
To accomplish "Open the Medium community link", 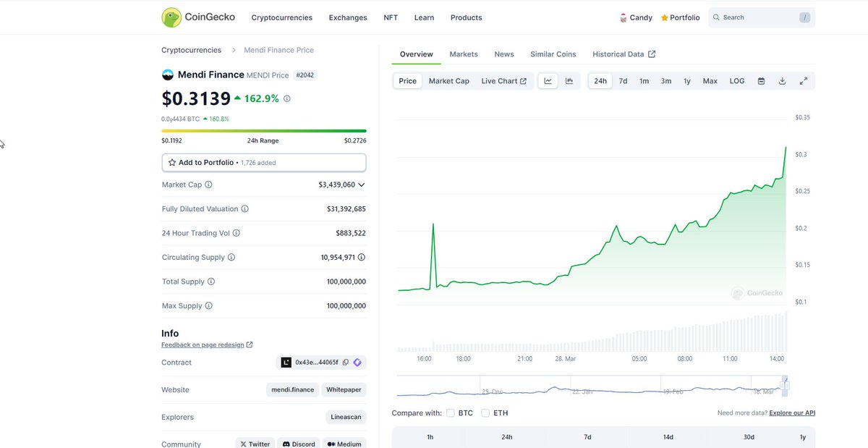I will click(344, 444).
